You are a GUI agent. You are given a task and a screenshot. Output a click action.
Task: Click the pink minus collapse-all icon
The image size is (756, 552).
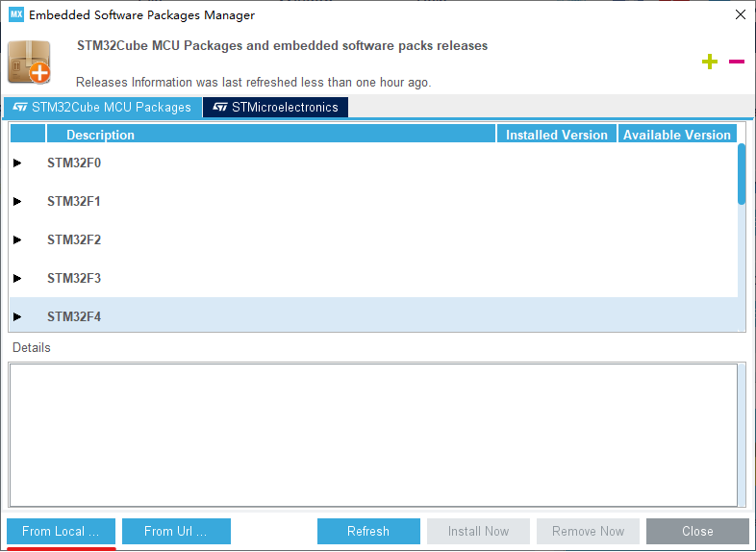(737, 63)
